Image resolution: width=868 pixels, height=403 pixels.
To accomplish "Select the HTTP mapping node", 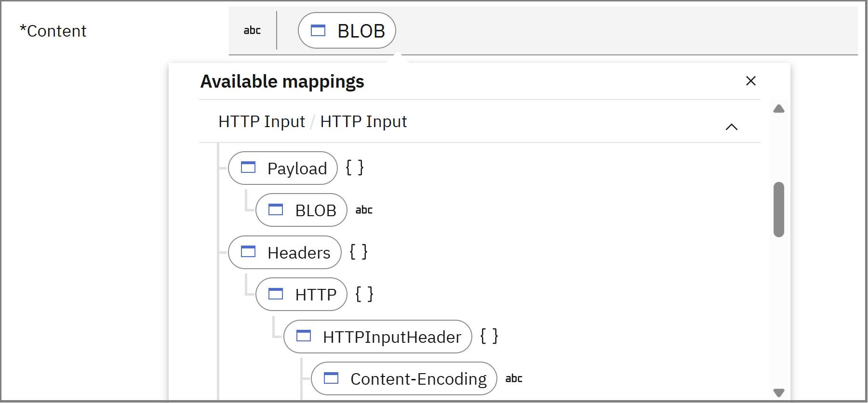I will tap(301, 295).
